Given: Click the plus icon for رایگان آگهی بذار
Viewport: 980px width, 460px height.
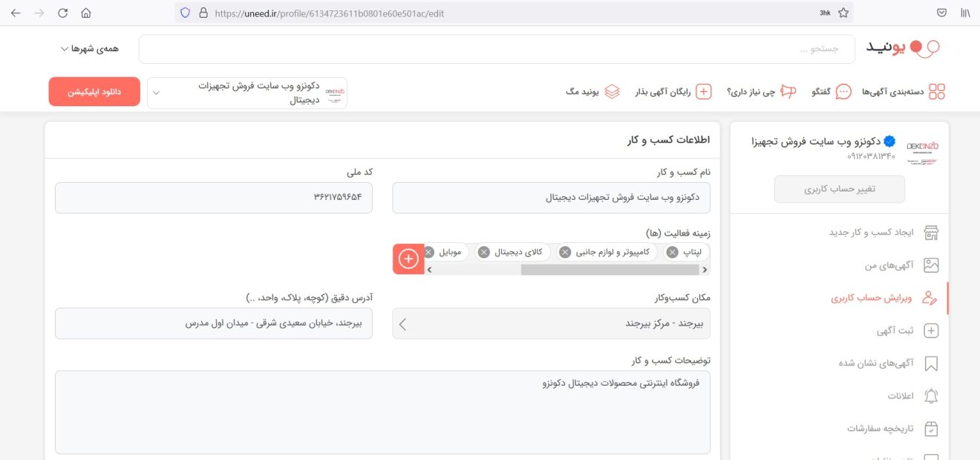Looking at the screenshot, I should (703, 91).
